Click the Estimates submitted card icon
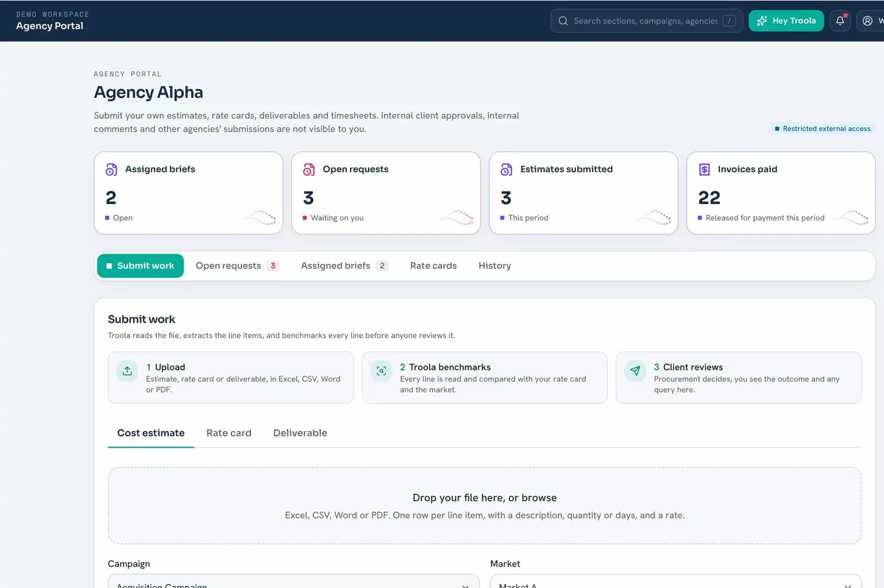The height and width of the screenshot is (588, 884). (x=506, y=170)
